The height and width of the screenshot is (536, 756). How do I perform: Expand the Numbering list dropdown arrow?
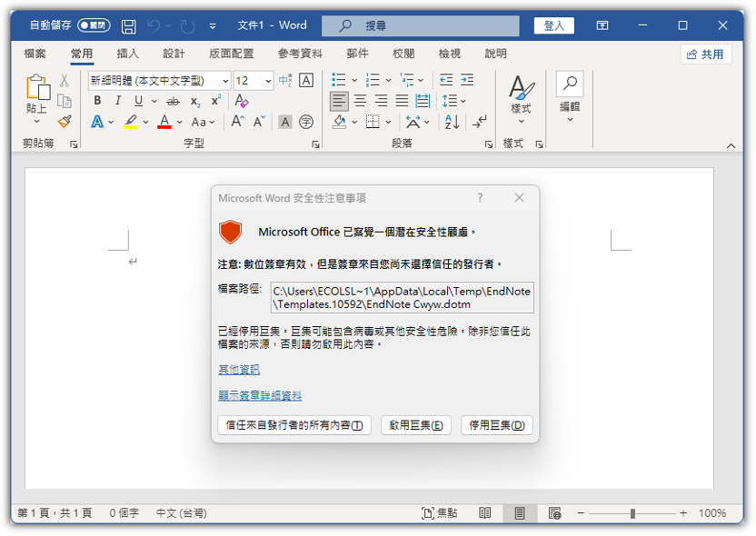(x=389, y=81)
